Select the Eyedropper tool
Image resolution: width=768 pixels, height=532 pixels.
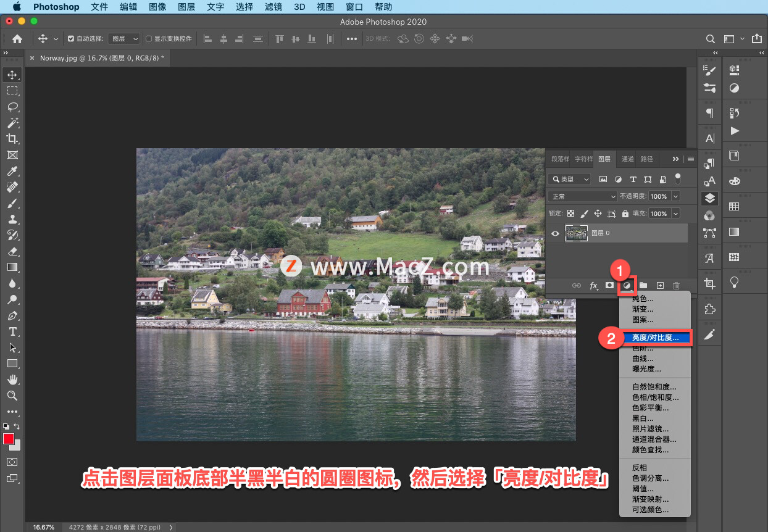click(x=12, y=171)
